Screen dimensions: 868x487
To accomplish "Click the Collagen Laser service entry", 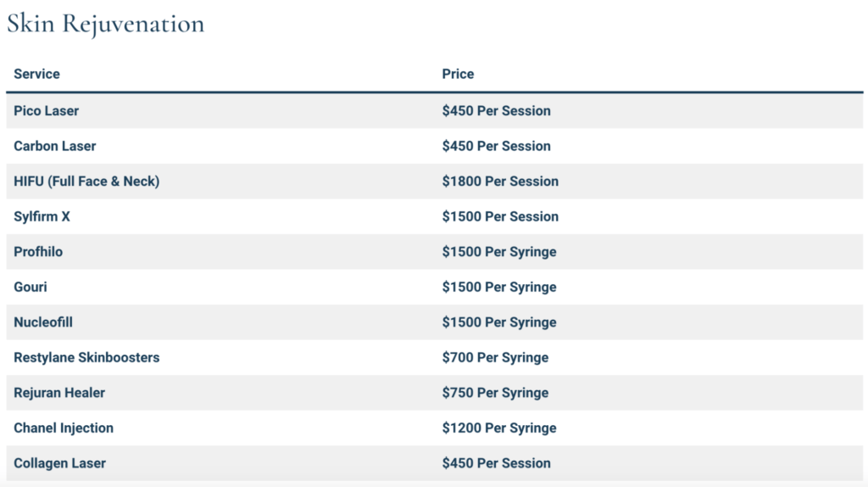I will tap(60, 463).
